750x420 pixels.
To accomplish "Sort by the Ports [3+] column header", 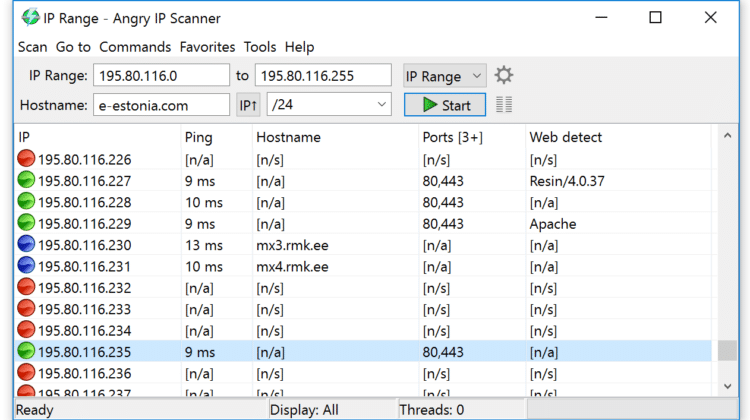I will click(472, 137).
